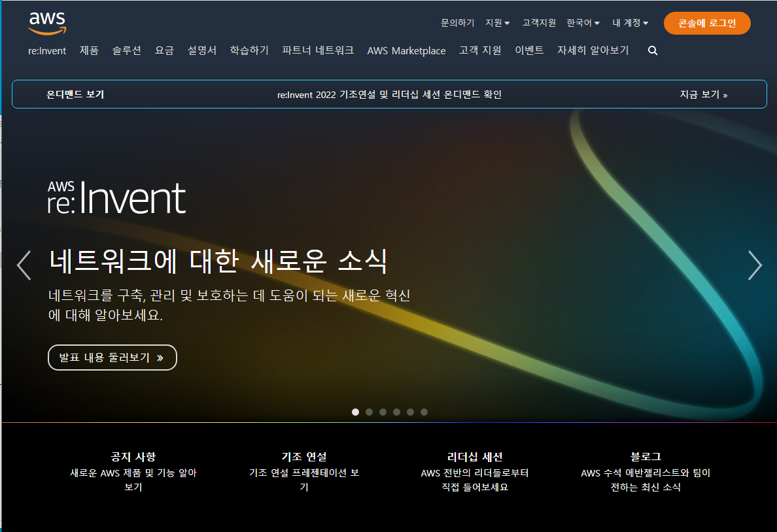Screen dimensions: 777x532
Task: Open the 고객 지원 nav menu
Action: click(480, 50)
